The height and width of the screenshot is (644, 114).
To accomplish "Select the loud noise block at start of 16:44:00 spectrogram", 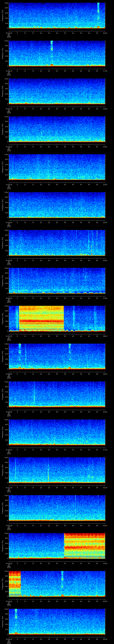I will tap(15, 584).
